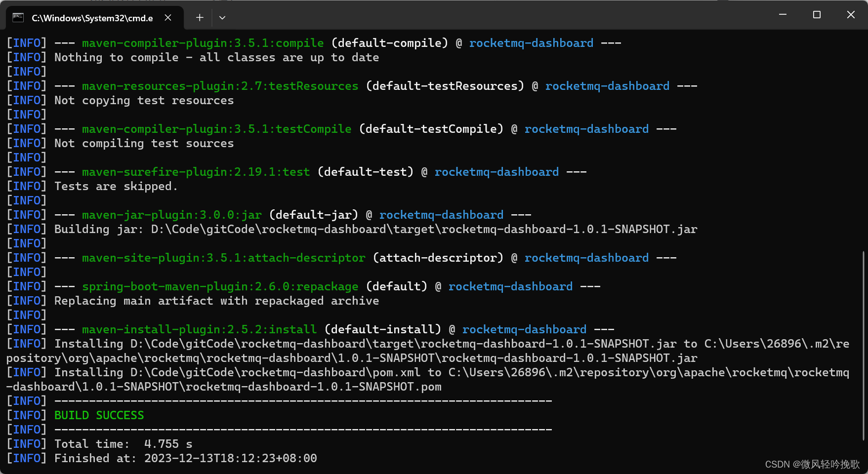
Task: Click the cmd terminal icon in the tab
Action: click(x=18, y=18)
